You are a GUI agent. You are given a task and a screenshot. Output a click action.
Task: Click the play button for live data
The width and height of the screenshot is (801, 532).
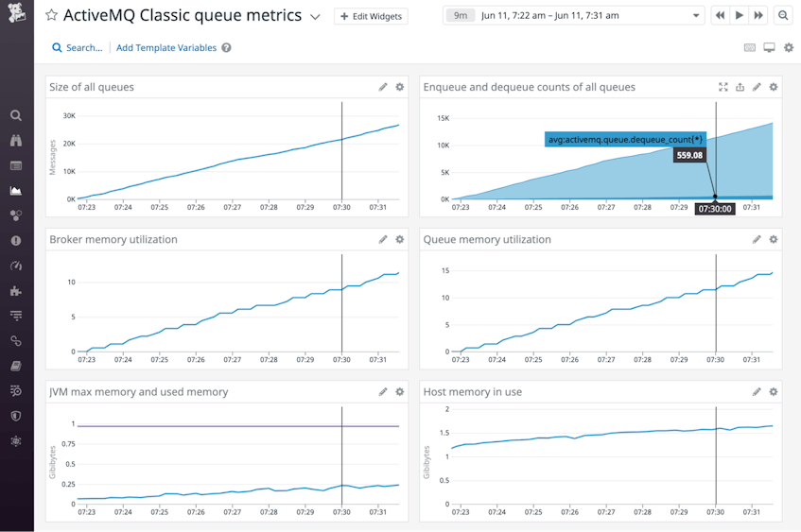pos(740,16)
